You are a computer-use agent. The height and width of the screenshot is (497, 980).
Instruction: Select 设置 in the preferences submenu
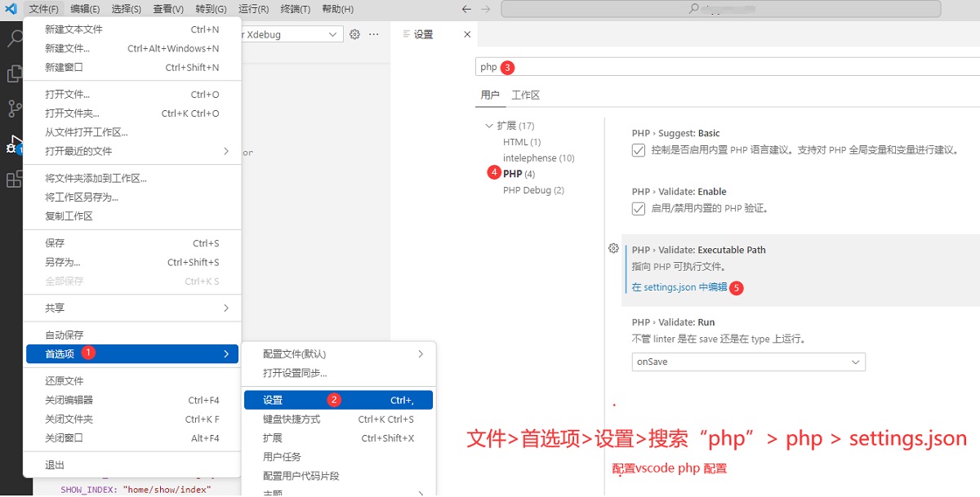(338, 400)
